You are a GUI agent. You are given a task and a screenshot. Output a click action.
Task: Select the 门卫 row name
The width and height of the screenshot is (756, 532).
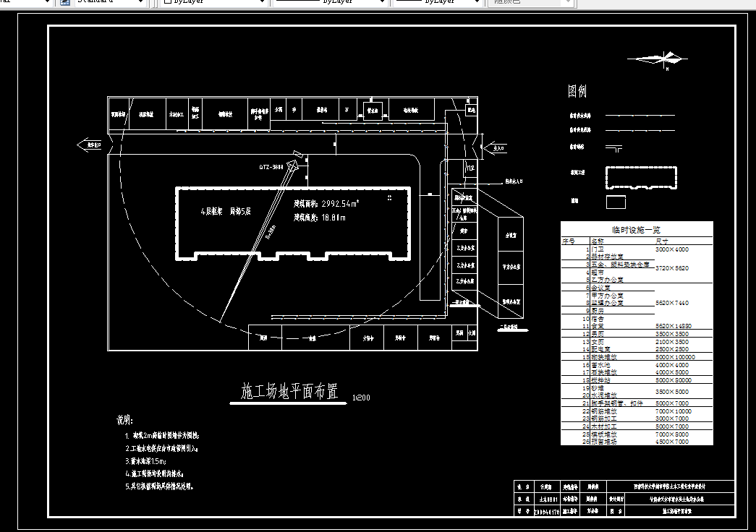click(598, 249)
